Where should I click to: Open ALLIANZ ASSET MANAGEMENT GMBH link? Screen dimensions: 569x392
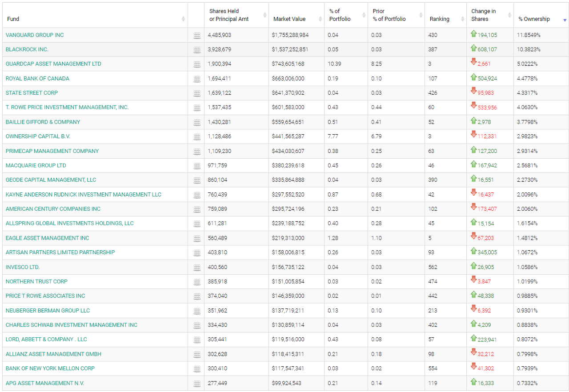pyautogui.click(x=53, y=354)
